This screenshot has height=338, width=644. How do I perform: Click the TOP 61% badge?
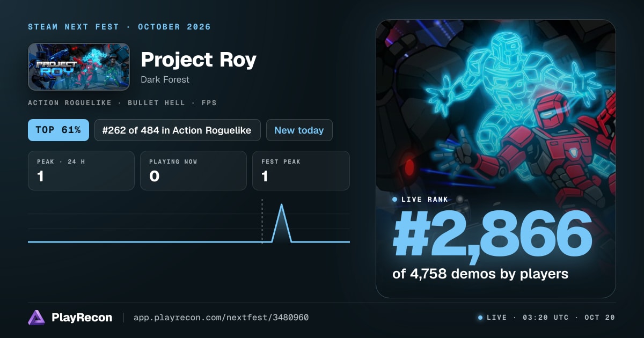click(x=58, y=130)
